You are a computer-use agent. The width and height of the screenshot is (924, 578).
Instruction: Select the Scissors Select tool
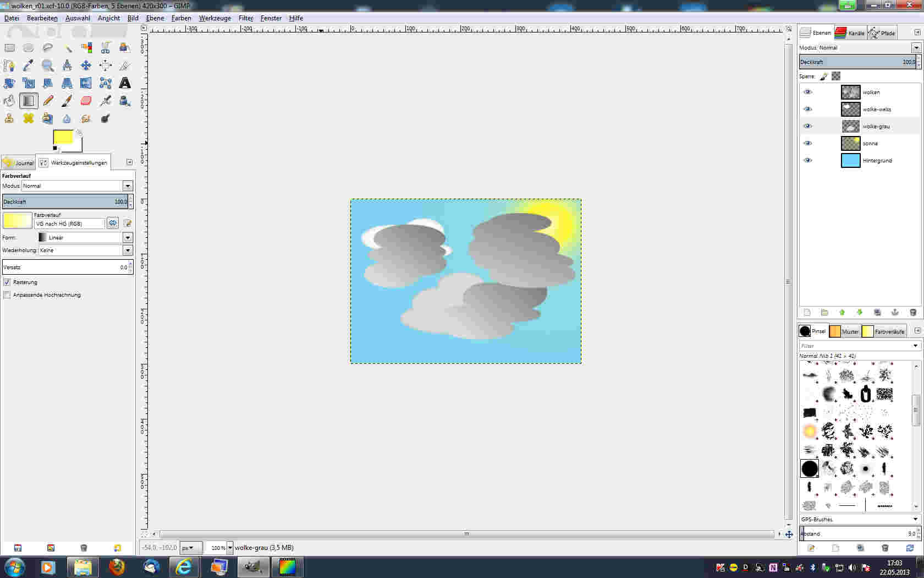coord(106,48)
